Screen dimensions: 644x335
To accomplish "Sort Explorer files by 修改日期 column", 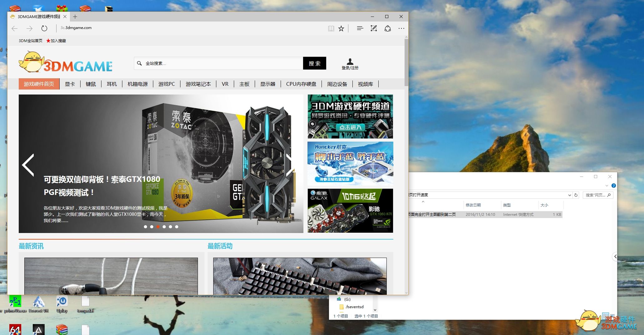I will 473,205.
